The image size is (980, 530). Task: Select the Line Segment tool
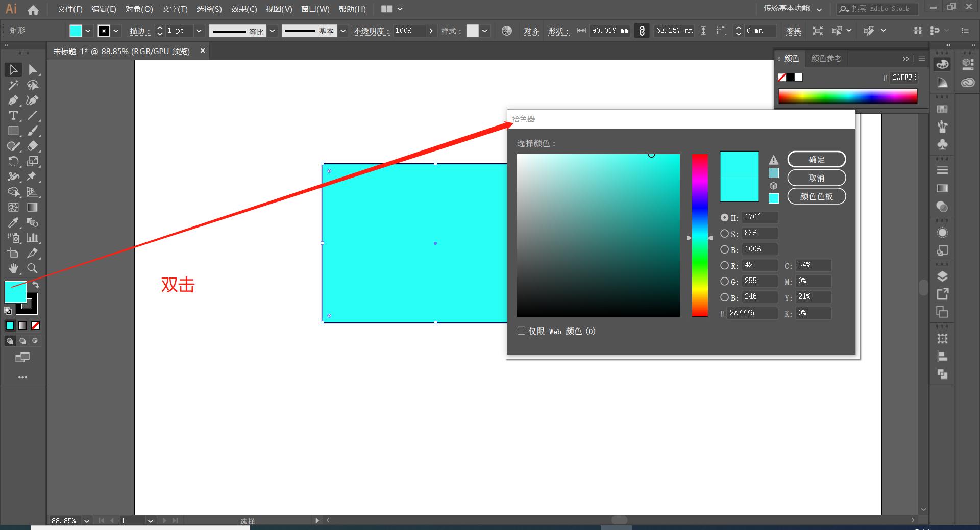(33, 115)
